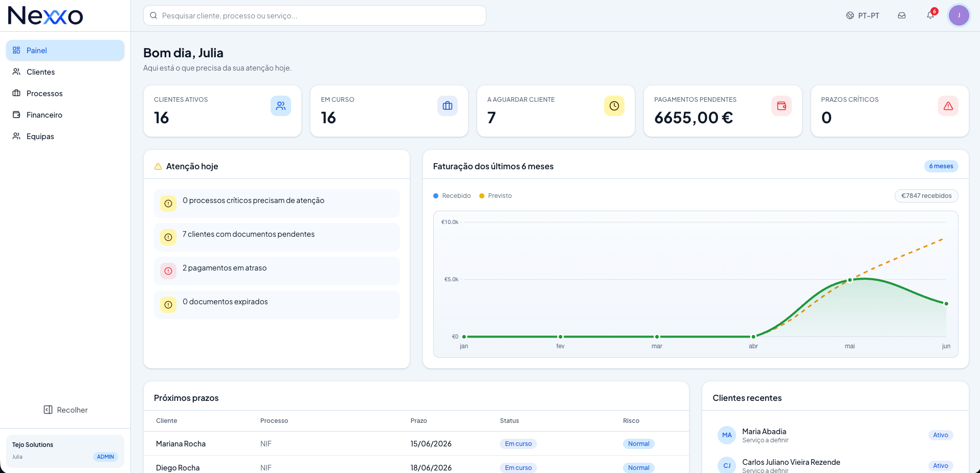Click the MA avatar for Maria Abadia
980x473 pixels.
point(727,435)
